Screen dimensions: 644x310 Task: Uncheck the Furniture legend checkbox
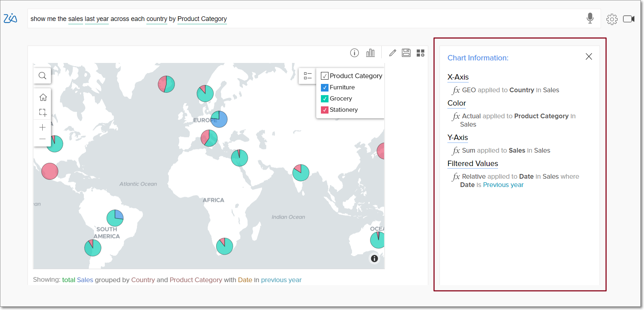pos(325,88)
